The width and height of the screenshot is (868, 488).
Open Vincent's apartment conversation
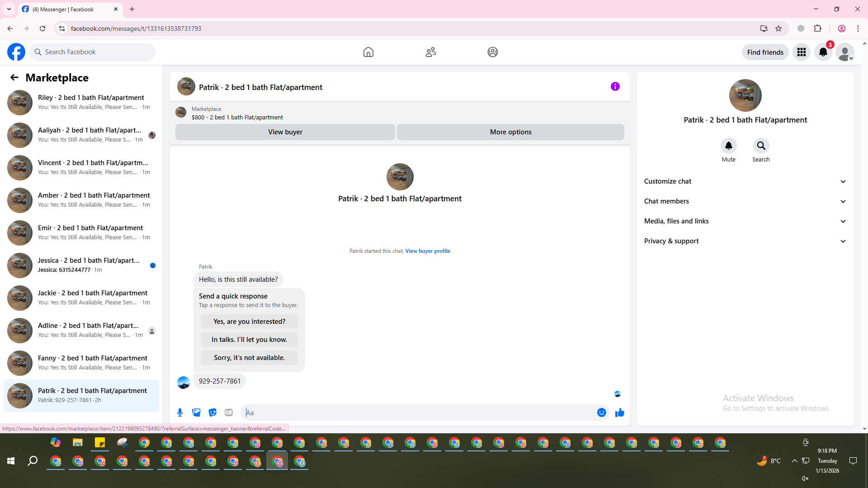(x=81, y=167)
